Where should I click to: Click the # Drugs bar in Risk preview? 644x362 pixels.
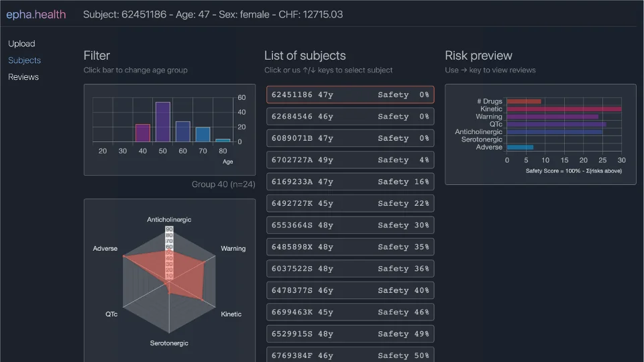[x=524, y=101]
